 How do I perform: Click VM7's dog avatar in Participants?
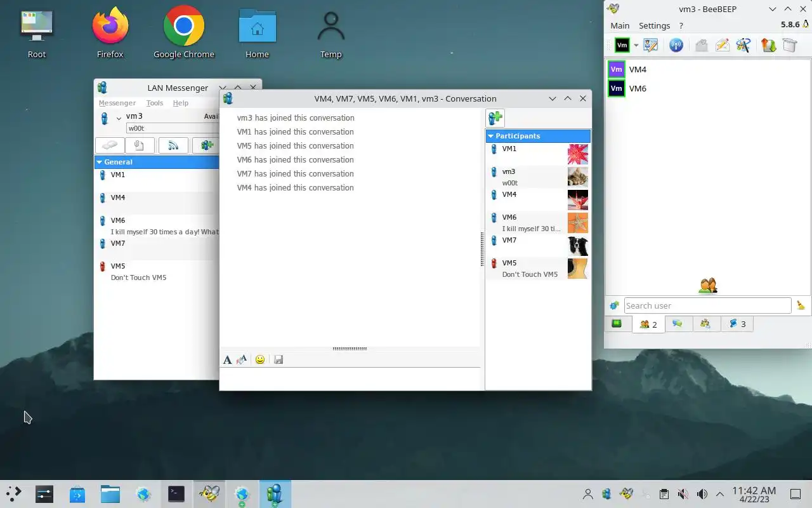(x=577, y=246)
